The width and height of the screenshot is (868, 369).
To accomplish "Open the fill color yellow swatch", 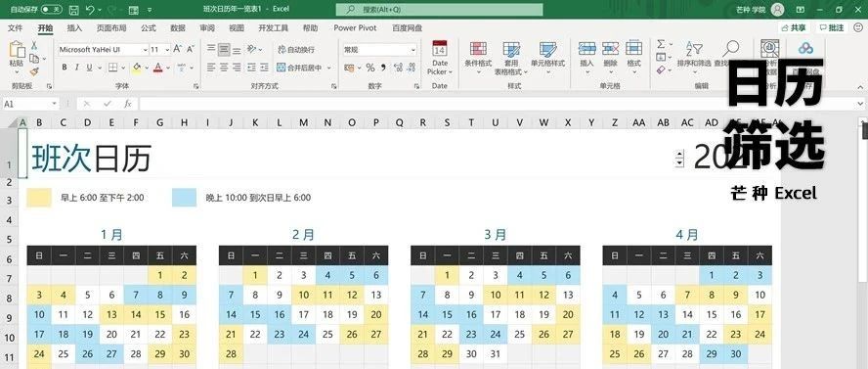I will (x=136, y=68).
